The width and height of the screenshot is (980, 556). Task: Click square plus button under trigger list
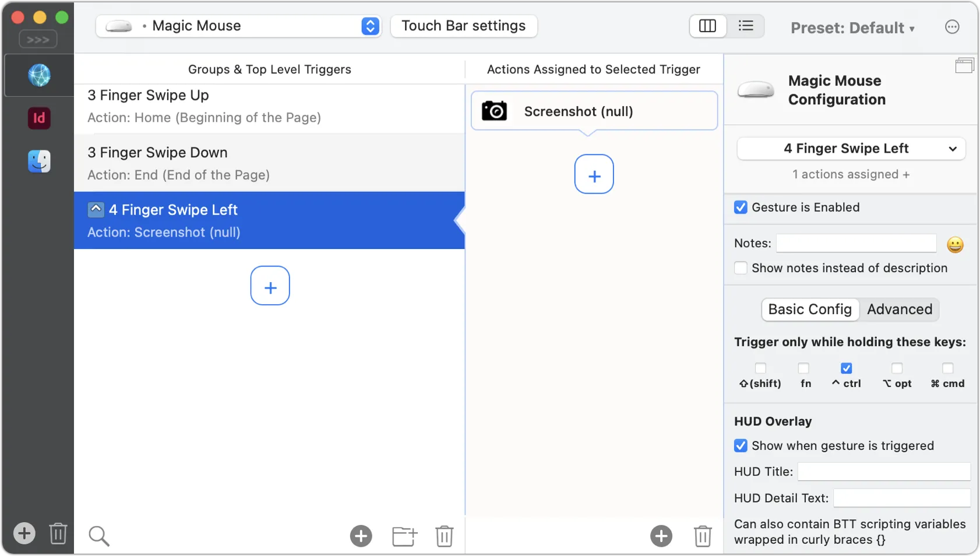pos(270,286)
